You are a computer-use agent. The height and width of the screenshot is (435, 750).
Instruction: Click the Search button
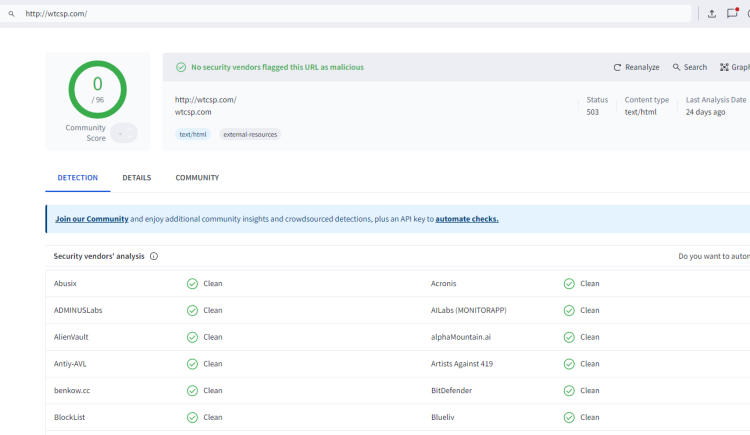pyautogui.click(x=690, y=67)
